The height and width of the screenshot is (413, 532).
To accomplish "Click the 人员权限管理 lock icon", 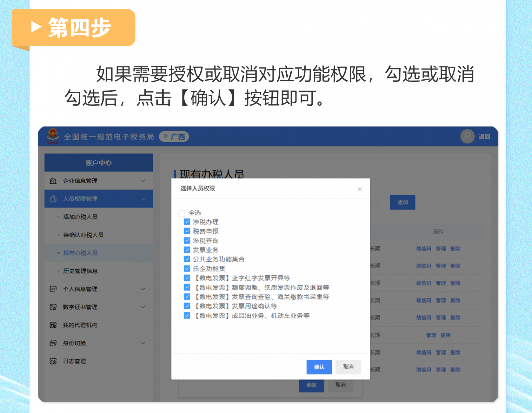I will [x=53, y=199].
